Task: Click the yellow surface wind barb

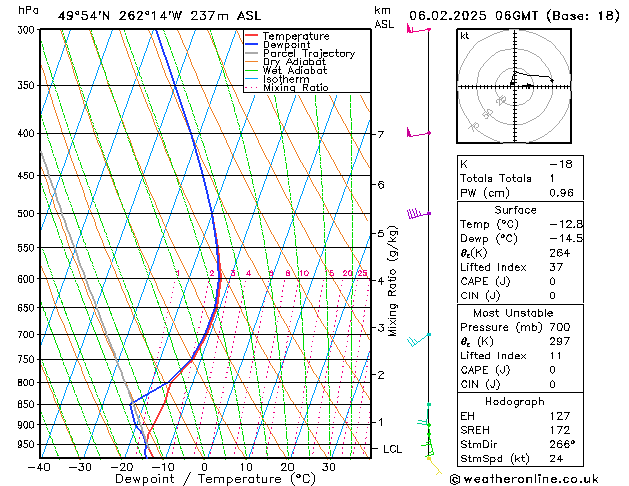Action: tap(434, 466)
